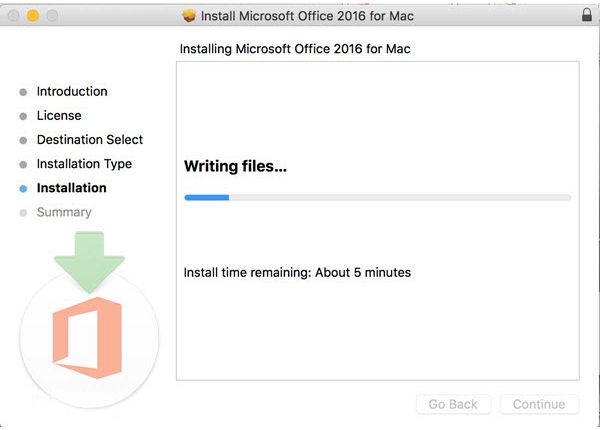Click the green download arrow graphic
The image size is (600, 430).
90,262
